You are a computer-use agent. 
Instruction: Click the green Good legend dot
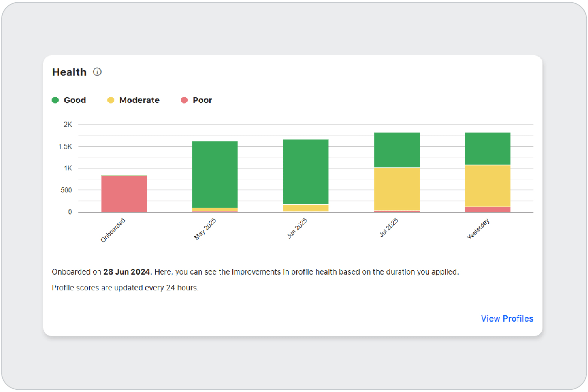(55, 100)
